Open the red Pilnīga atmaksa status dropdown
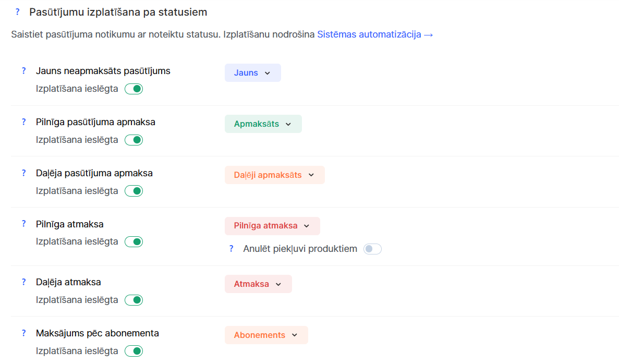 [272, 226]
